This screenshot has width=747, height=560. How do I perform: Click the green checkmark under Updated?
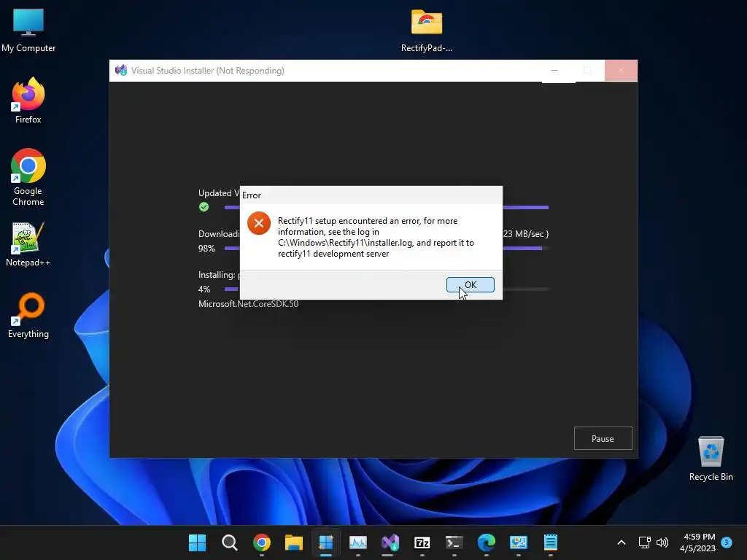pyautogui.click(x=204, y=206)
